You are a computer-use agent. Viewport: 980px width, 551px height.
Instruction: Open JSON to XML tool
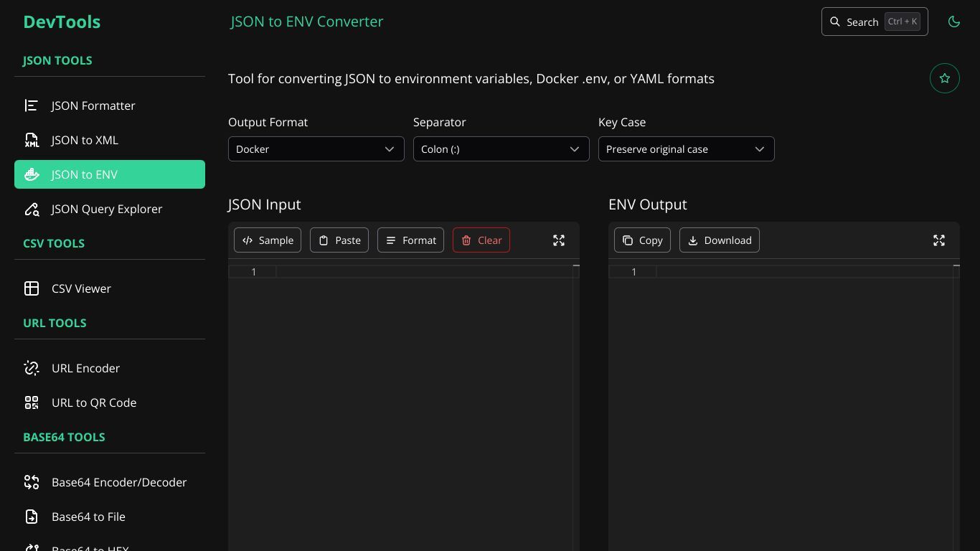click(110, 140)
